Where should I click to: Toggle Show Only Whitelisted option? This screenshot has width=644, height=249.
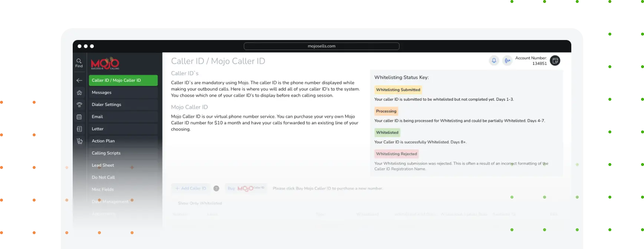(200, 203)
